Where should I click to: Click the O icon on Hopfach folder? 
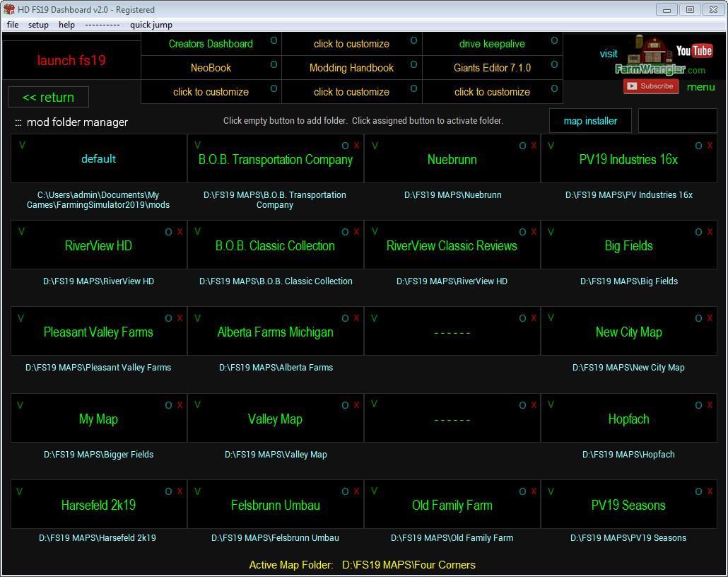coord(698,405)
